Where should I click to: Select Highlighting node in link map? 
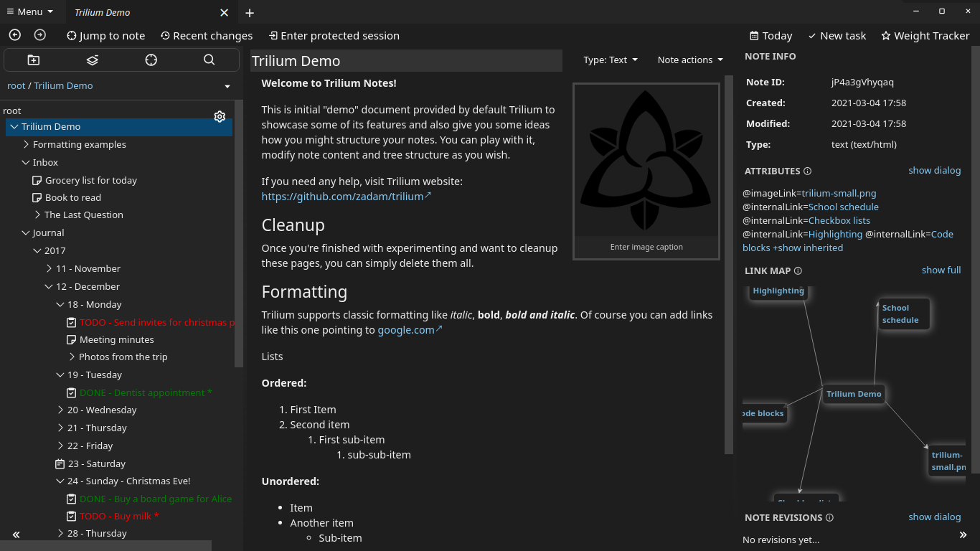click(778, 291)
